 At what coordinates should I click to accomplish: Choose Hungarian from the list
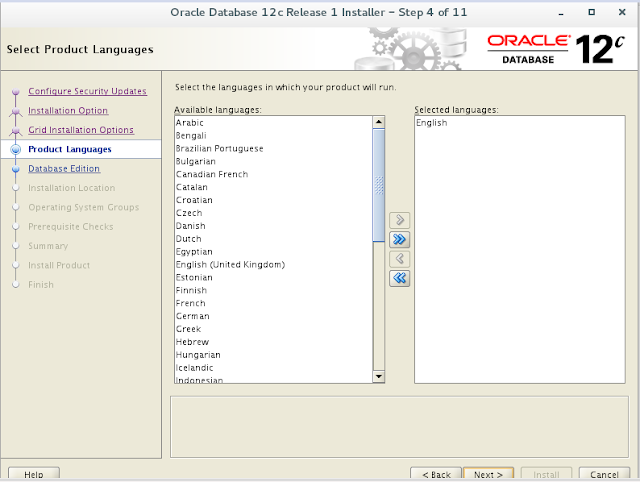273,355
